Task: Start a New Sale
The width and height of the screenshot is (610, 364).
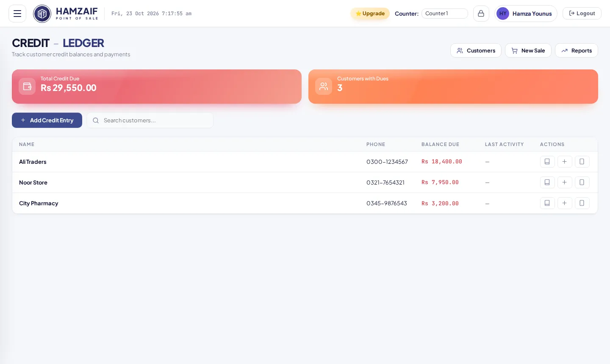Action: click(528, 50)
